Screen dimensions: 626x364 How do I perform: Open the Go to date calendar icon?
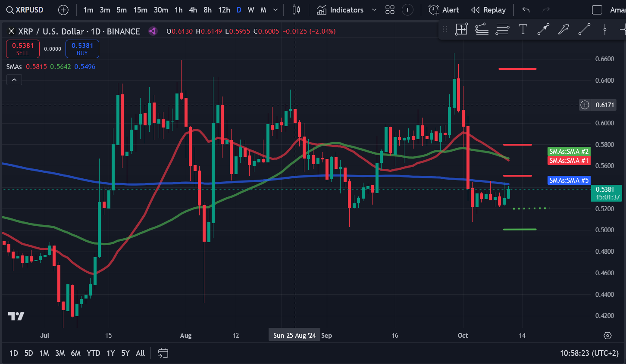tap(163, 353)
